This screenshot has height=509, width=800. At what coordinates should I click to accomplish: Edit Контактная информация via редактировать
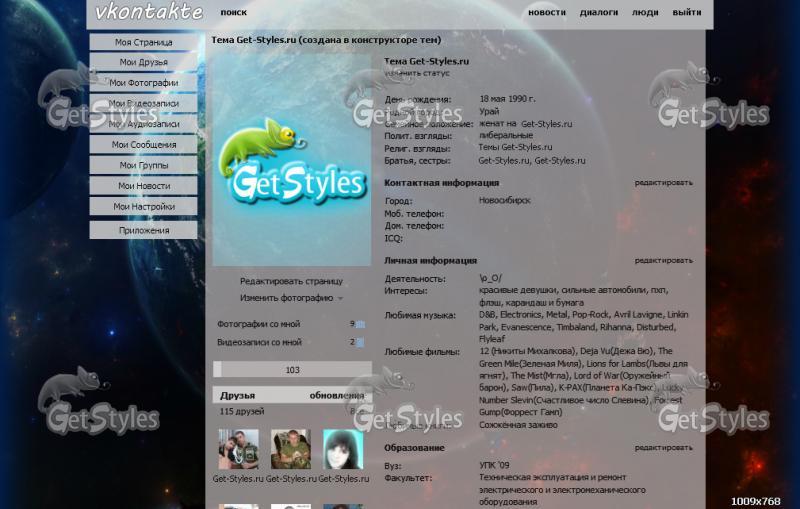[663, 183]
